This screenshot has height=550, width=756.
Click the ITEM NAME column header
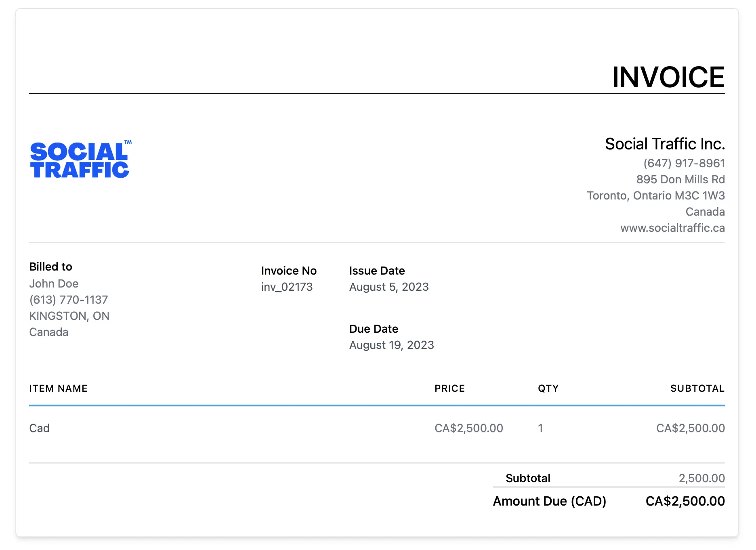pos(58,388)
